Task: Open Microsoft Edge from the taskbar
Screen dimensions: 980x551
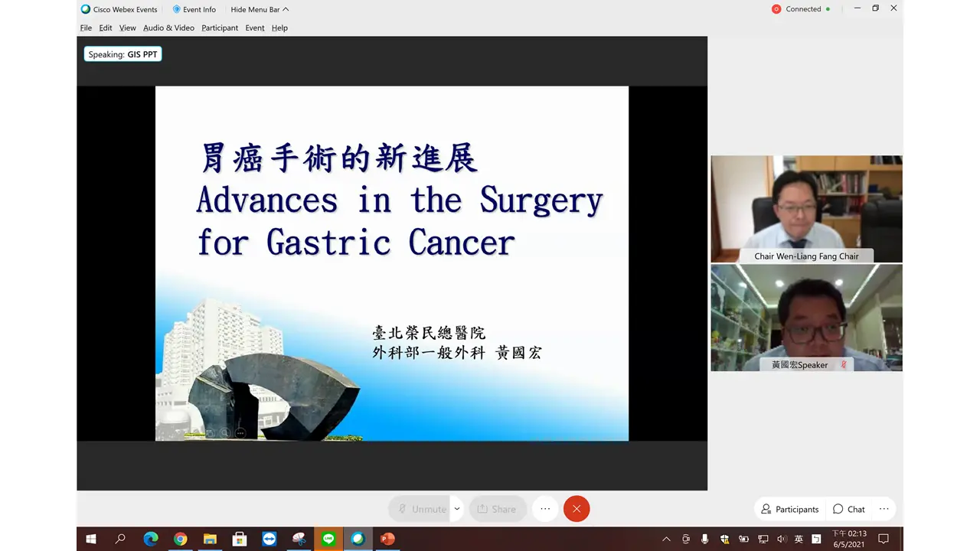Action: tap(151, 539)
